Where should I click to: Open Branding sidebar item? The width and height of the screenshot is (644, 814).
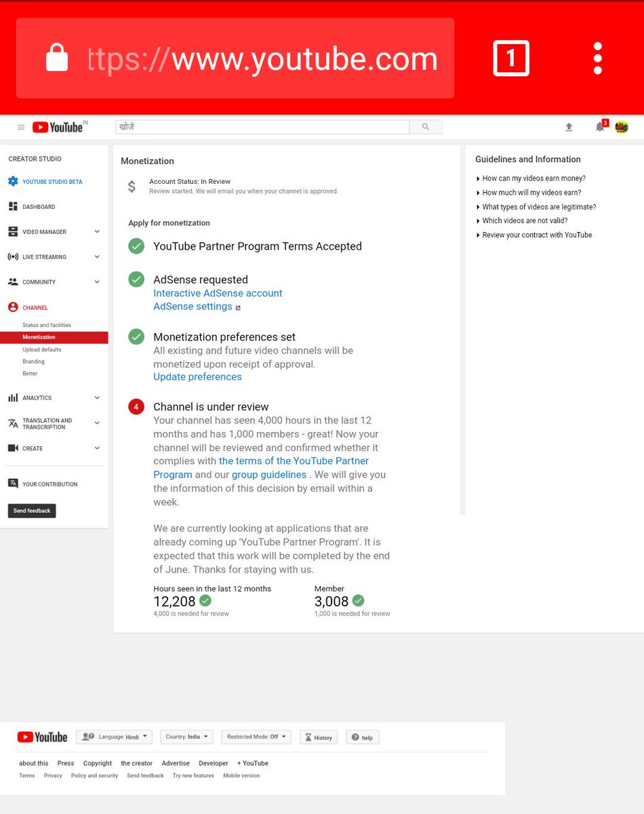click(x=33, y=362)
